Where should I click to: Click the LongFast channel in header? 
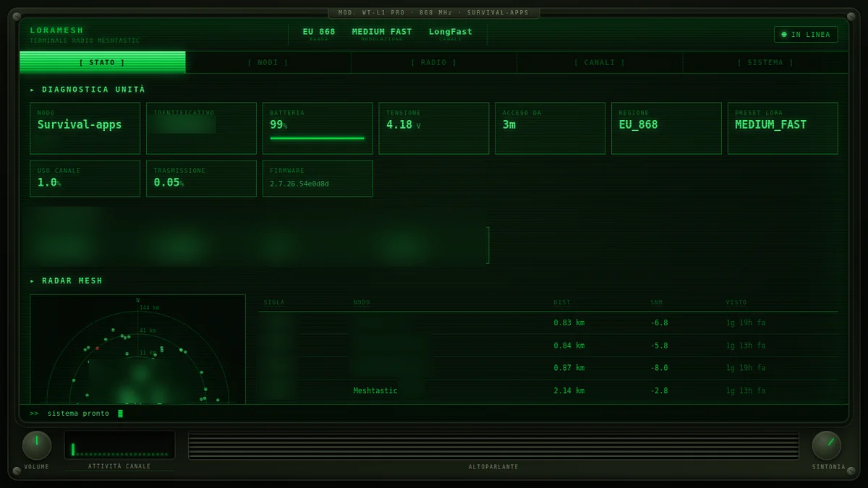click(x=451, y=32)
